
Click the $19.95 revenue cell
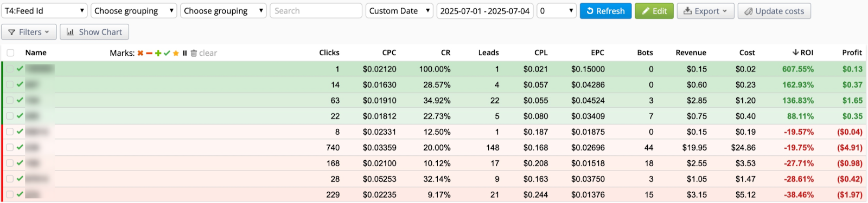click(x=694, y=148)
